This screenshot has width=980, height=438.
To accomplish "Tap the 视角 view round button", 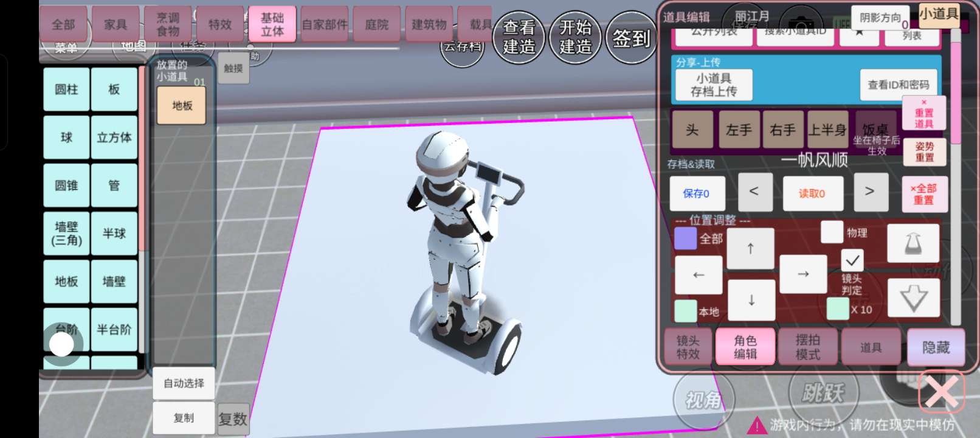I will tap(704, 400).
